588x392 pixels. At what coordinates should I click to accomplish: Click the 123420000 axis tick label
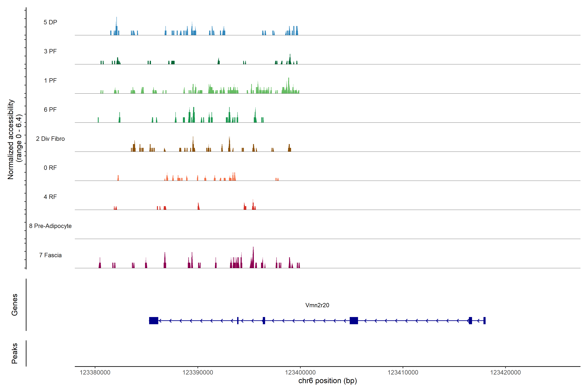[505, 372]
